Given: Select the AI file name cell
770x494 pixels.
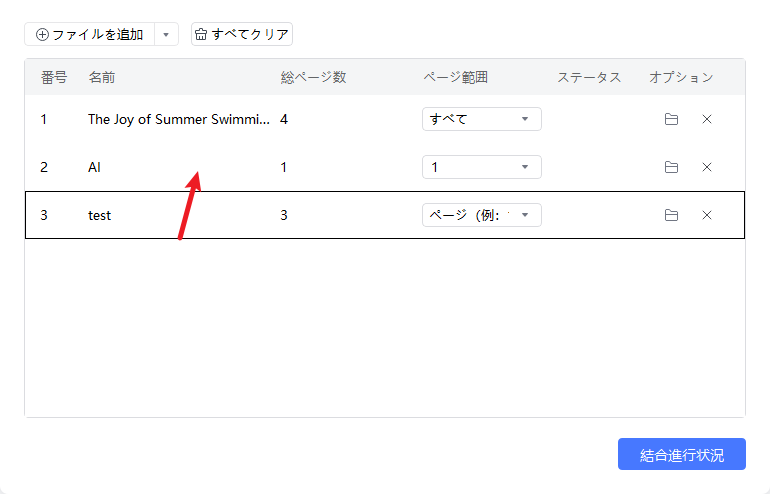Looking at the screenshot, I should point(94,167).
